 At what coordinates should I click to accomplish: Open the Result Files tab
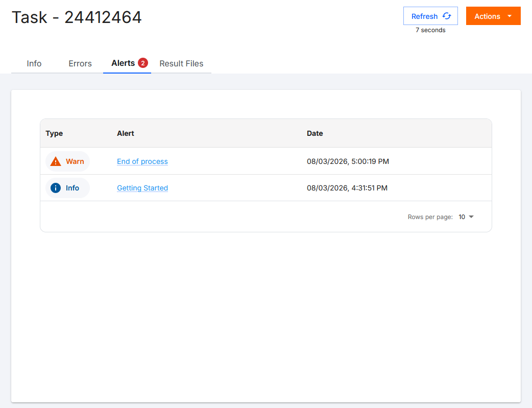181,63
